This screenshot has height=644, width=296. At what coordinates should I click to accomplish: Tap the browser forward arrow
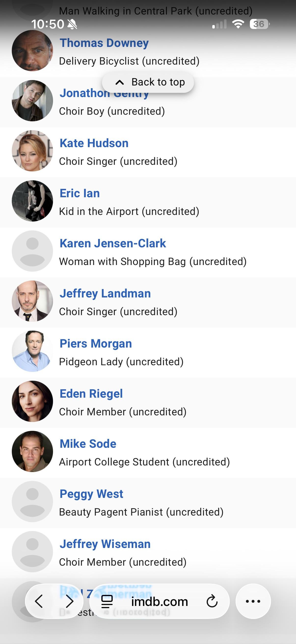(x=69, y=601)
